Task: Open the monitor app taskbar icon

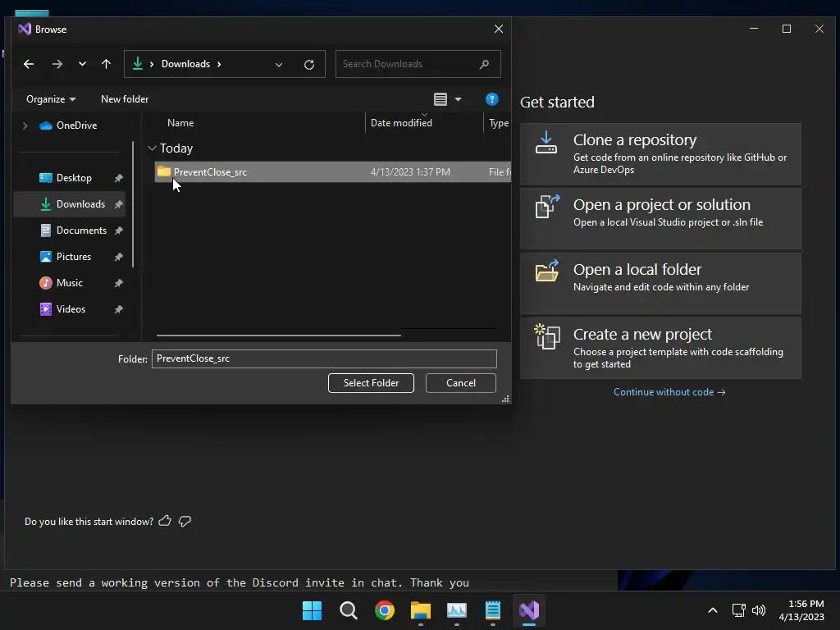Action: [456, 610]
